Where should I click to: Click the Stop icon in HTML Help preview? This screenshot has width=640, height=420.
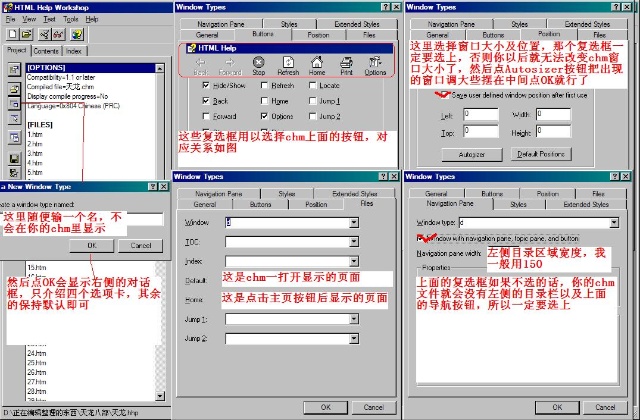(258, 66)
